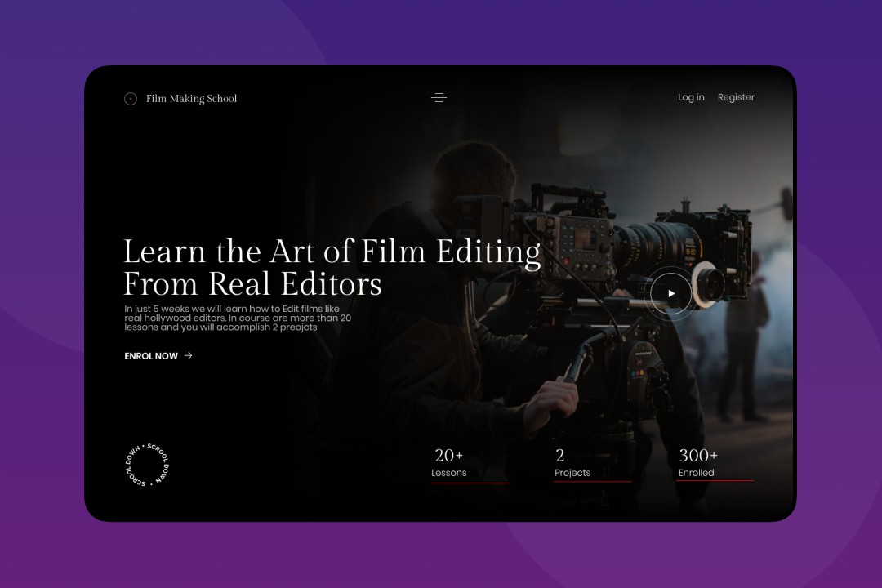This screenshot has width=882, height=588.
Task: Click the arrow next to ENROL NOW
Action: (189, 355)
